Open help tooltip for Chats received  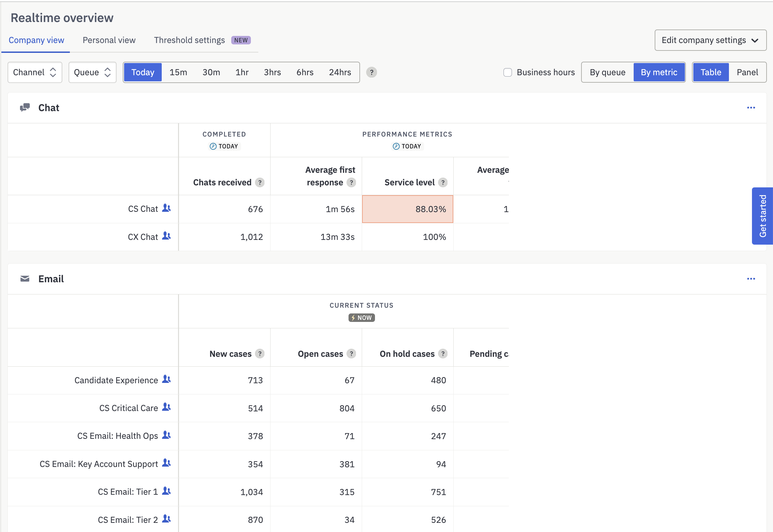point(260,183)
